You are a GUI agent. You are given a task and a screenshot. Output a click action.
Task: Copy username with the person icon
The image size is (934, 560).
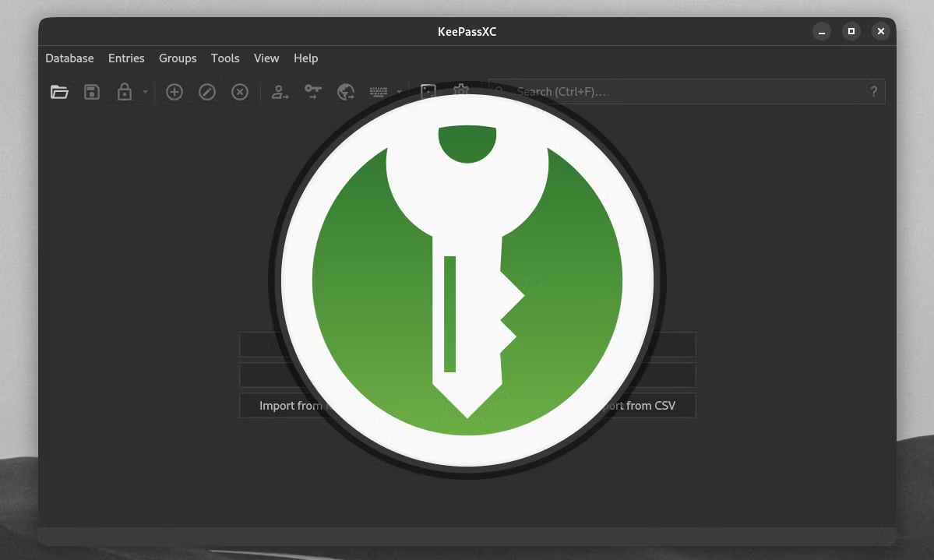click(280, 92)
